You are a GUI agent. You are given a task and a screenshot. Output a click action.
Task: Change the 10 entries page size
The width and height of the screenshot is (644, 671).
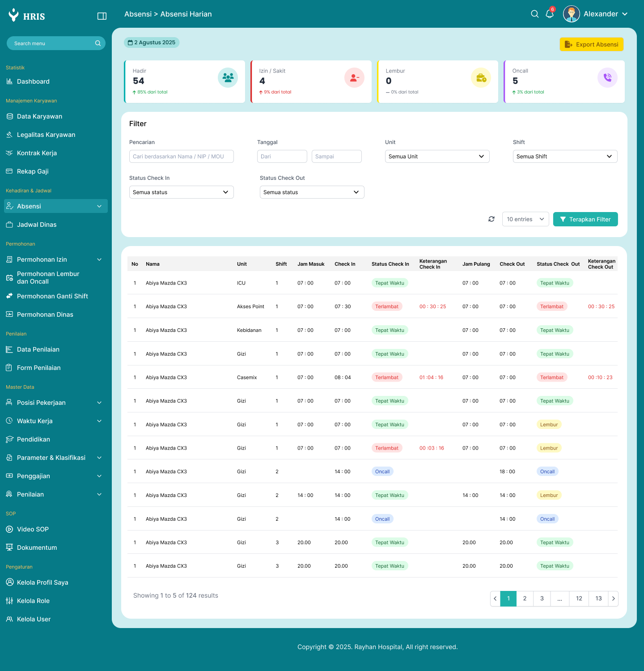pyautogui.click(x=525, y=219)
